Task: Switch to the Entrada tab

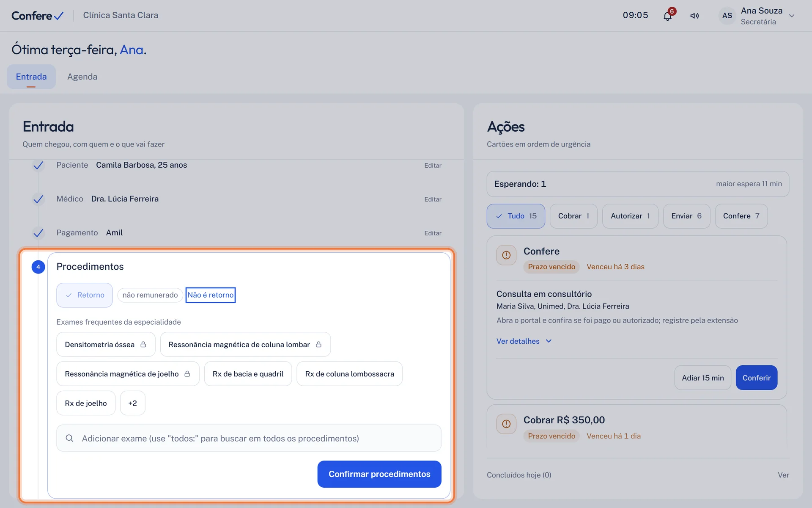Action: 31,77
